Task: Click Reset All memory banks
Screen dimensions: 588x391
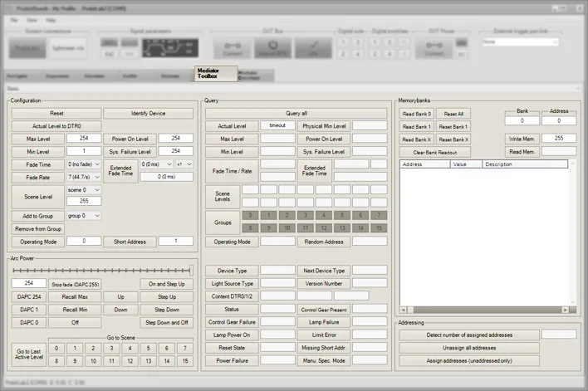Action: [453, 114]
